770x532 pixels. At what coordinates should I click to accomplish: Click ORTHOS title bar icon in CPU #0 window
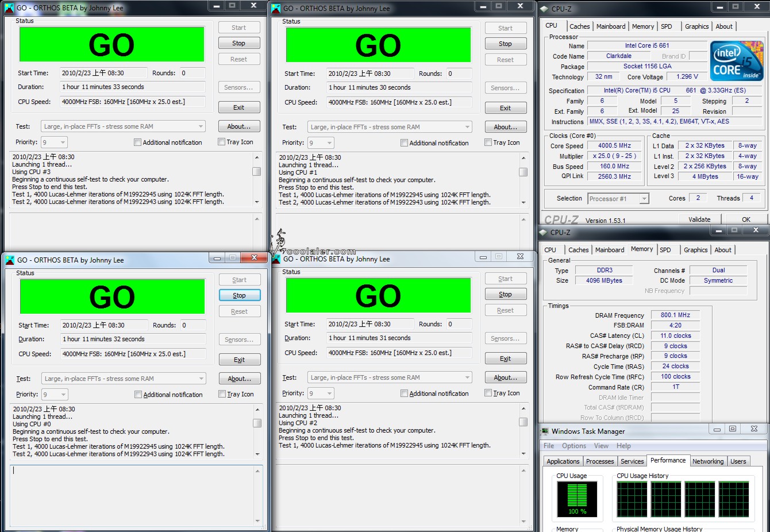click(10, 260)
